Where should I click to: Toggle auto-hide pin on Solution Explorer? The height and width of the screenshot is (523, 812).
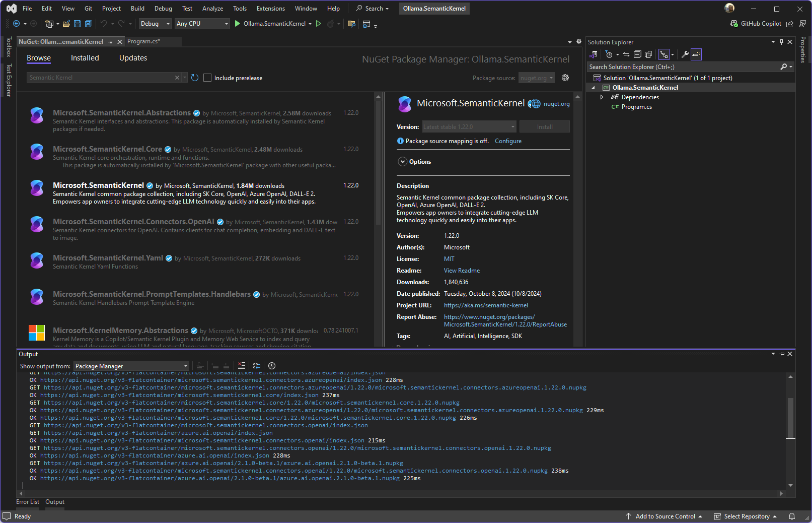781,42
